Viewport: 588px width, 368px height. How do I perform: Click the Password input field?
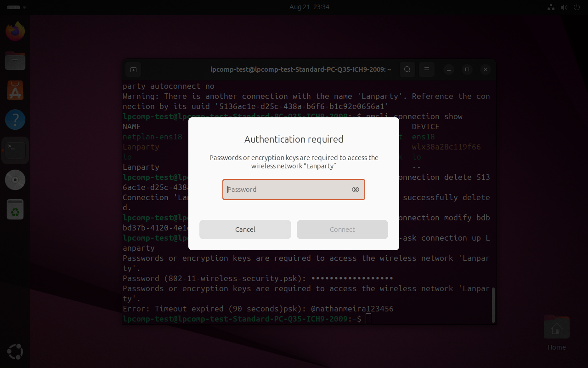click(294, 190)
